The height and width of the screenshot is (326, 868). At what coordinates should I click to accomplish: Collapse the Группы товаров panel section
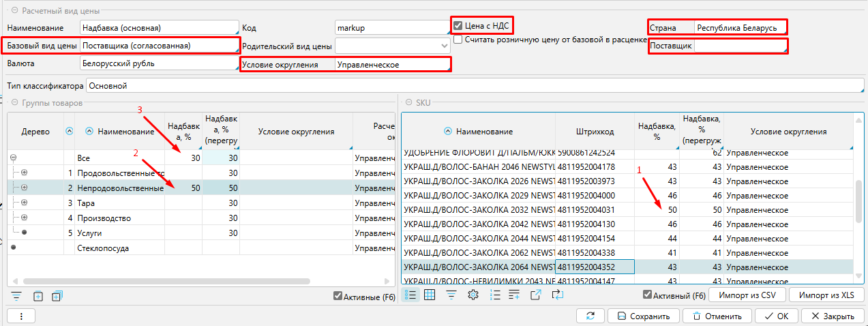point(14,103)
